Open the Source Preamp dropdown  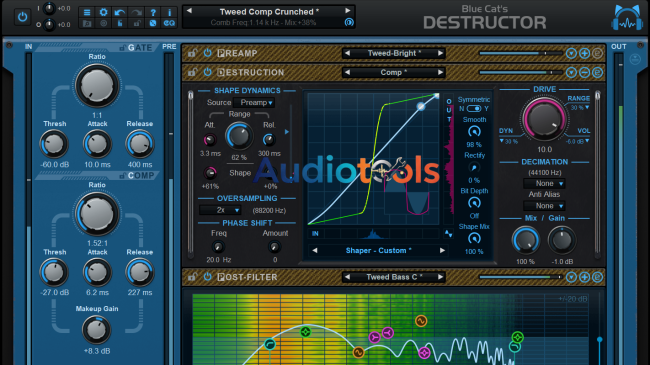coord(254,102)
